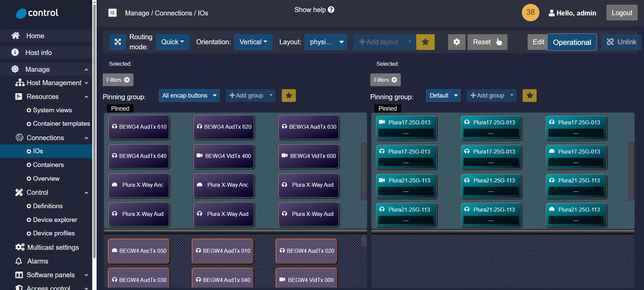Toggle the Unlink button

pyautogui.click(x=621, y=42)
